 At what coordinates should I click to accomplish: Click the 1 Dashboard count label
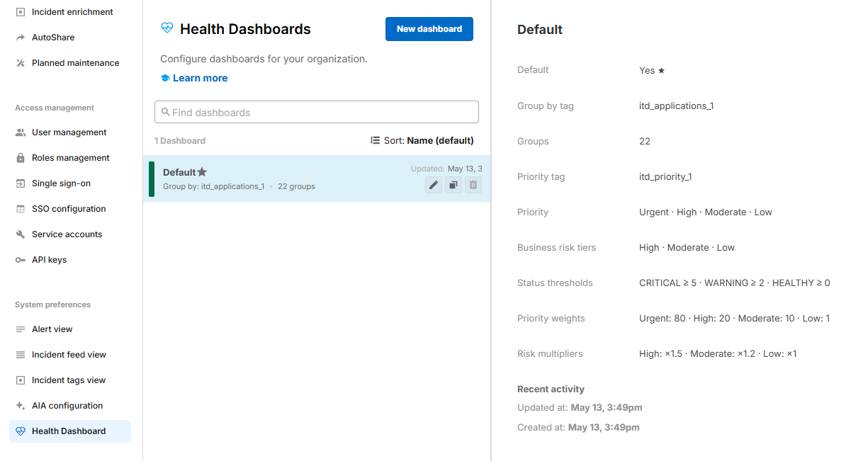[x=180, y=140]
